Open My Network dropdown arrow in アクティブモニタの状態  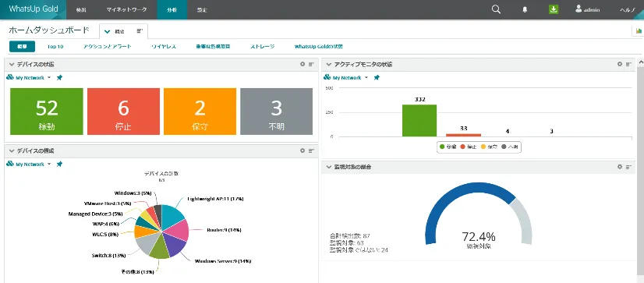(366, 78)
